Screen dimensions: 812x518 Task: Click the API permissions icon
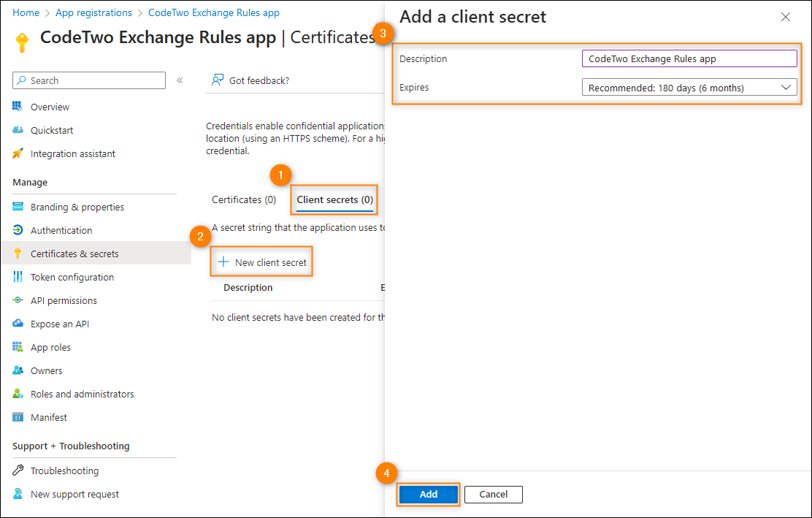point(18,300)
